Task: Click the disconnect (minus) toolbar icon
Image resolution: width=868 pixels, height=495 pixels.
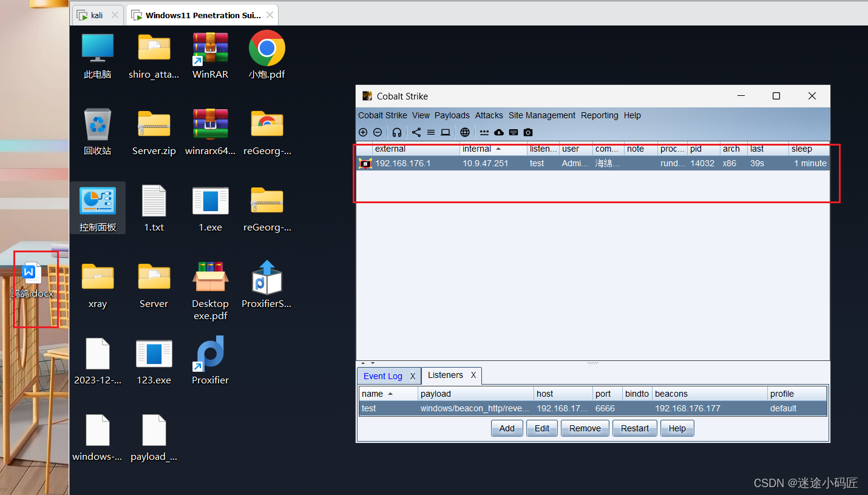Action: point(378,132)
